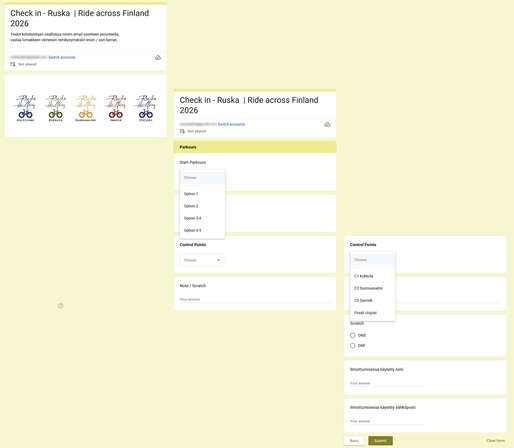Click Switch accounts link above the Parkours section
Screen dimensions: 514x448
click(231, 124)
